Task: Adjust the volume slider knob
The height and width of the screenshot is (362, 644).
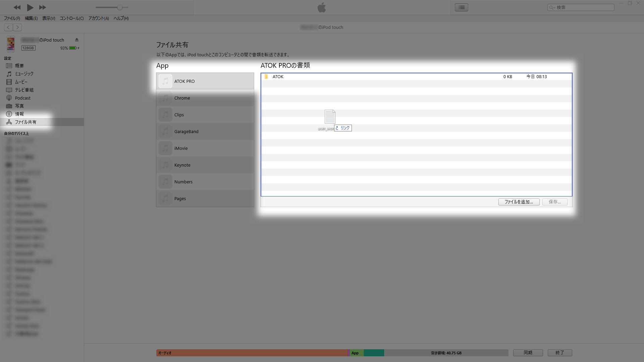Action: point(120,7)
